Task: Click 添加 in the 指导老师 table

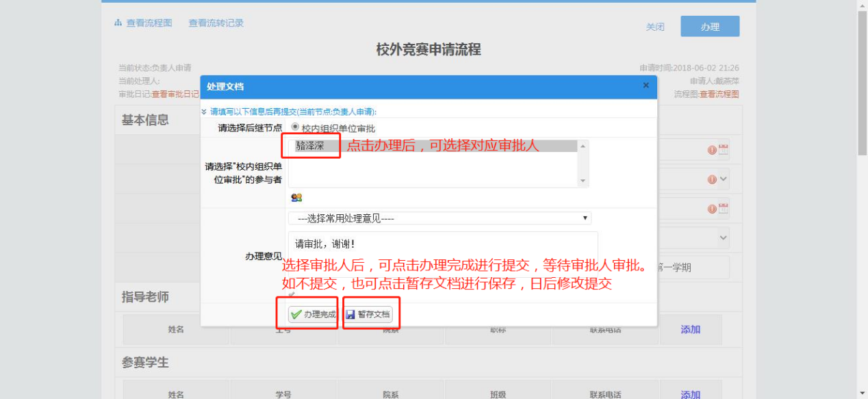Action: click(690, 329)
